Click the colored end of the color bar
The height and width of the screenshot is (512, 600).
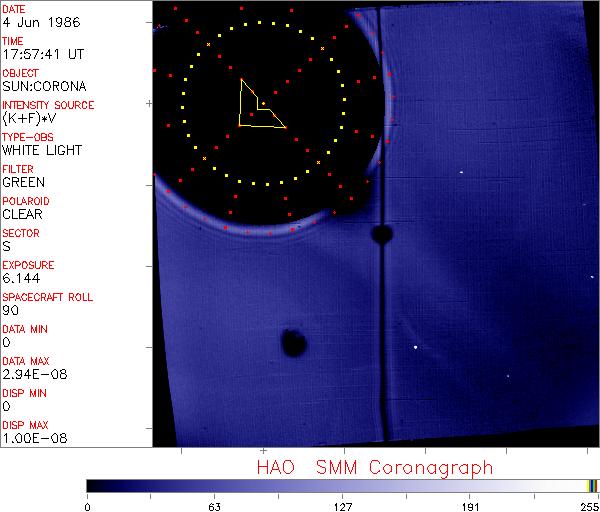coord(592,485)
